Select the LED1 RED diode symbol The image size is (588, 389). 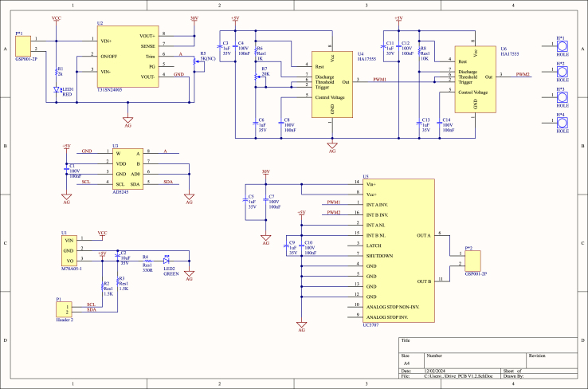57,89
